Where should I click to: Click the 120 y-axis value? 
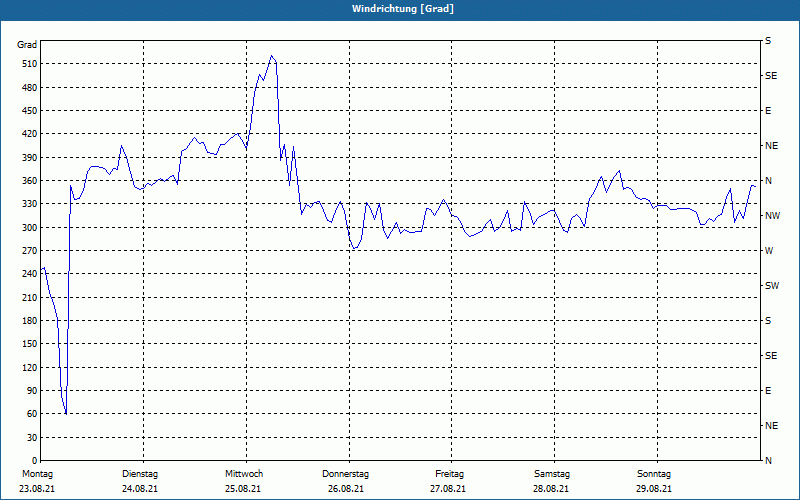pyautogui.click(x=30, y=367)
